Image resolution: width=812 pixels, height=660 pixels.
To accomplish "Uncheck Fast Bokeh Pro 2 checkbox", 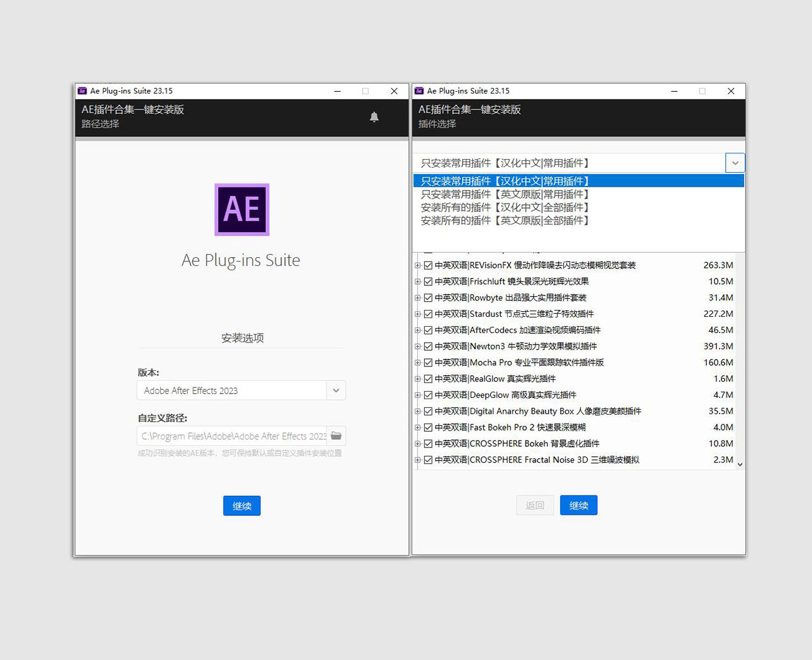I will click(428, 427).
